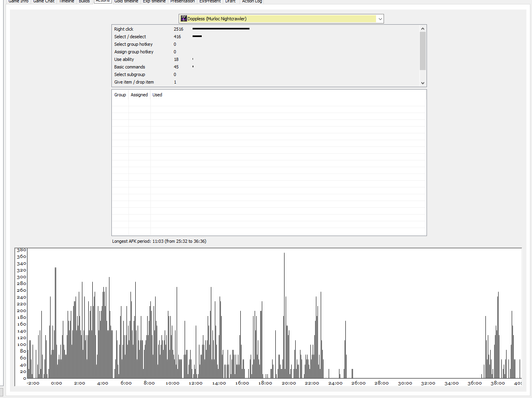Image resolution: width=532 pixels, height=398 pixels.
Task: Click the Murloc Nightcrawler hero icon
Action: point(184,19)
